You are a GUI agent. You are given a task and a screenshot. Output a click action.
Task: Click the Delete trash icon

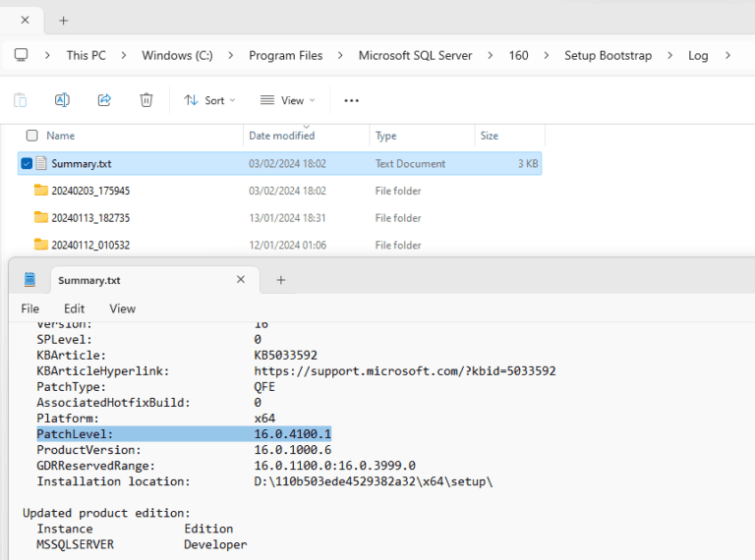coord(146,100)
